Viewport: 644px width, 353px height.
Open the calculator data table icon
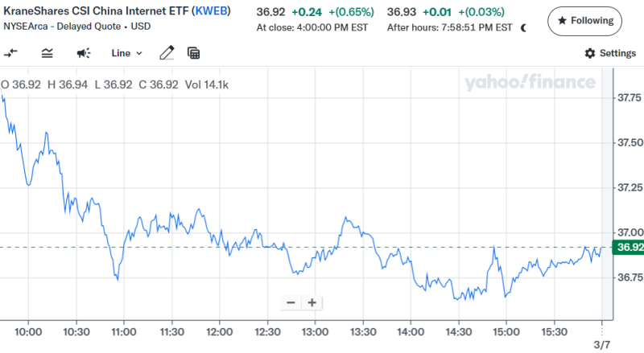point(193,53)
